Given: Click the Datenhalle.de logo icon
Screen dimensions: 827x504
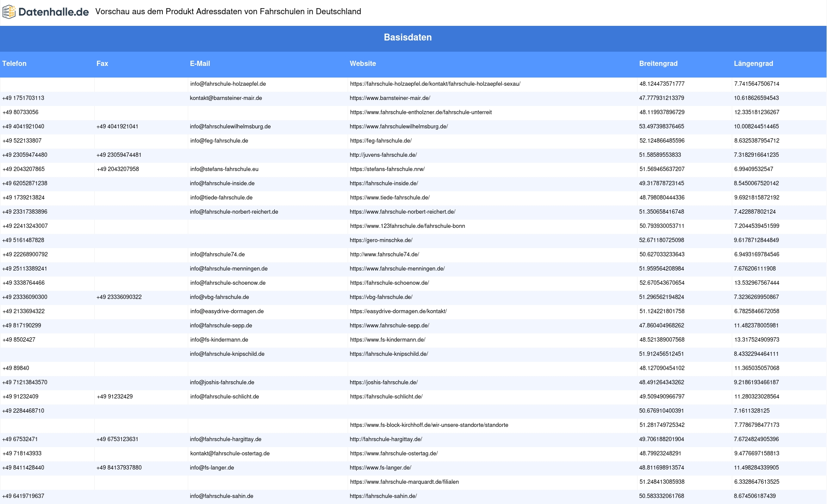Looking at the screenshot, I should click(x=9, y=12).
